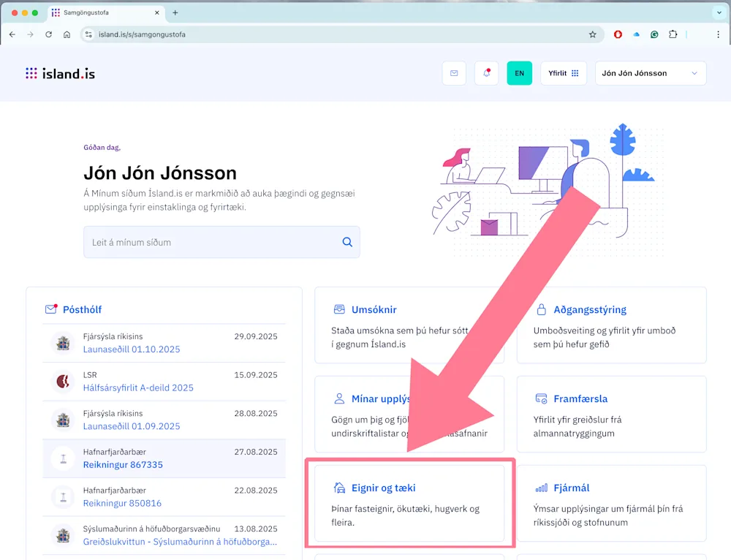731x560 pixels.
Task: Click the Mínar upplýsingar person icon
Action: coord(339,398)
